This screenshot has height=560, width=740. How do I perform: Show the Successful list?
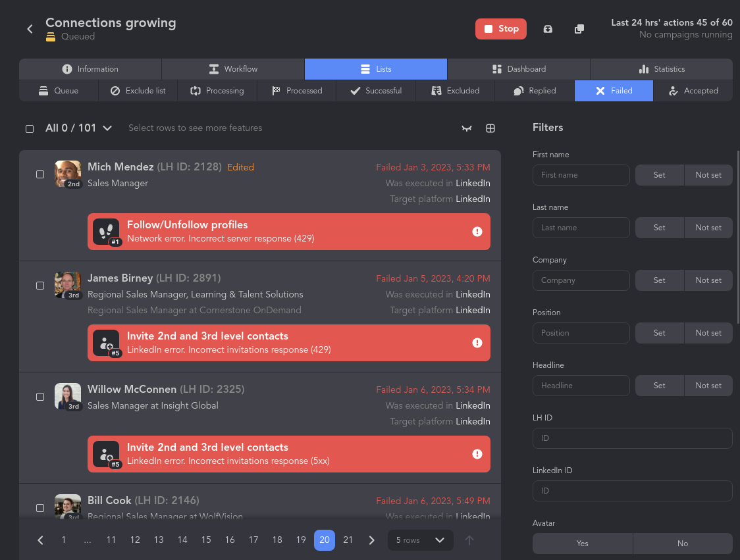coord(376,91)
